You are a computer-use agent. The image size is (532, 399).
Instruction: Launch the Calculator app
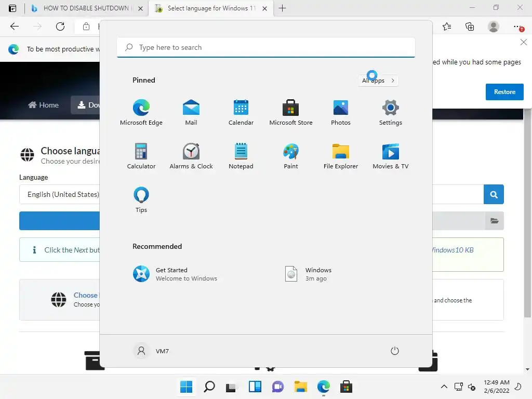click(x=141, y=156)
